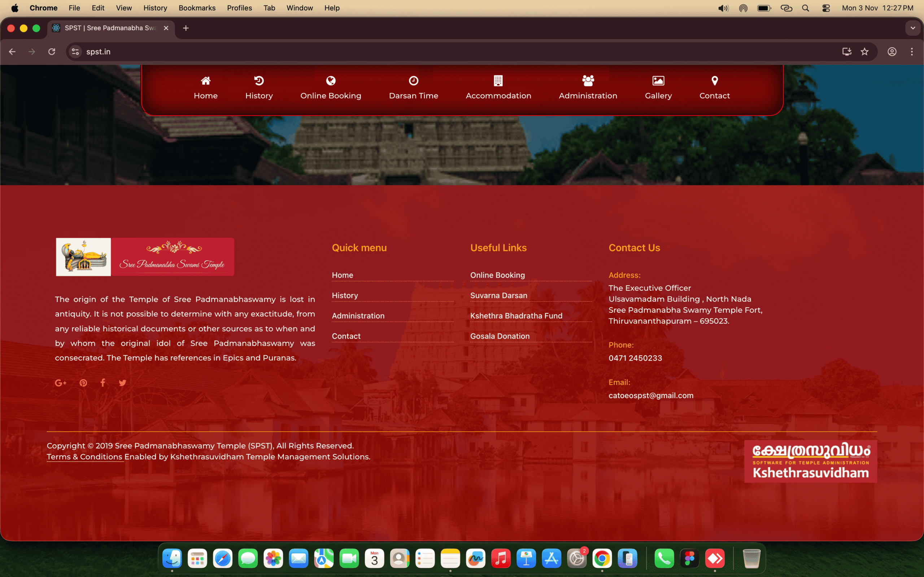
Task: Open the Administration people icon
Action: [588, 80]
